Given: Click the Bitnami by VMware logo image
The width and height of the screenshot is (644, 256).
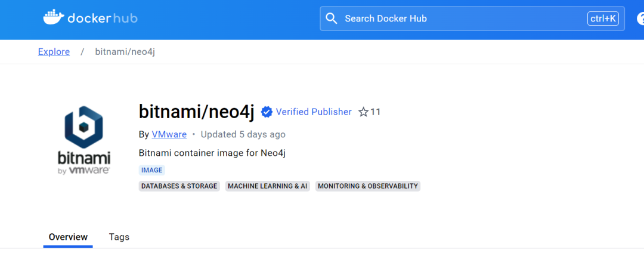Looking at the screenshot, I should pyautogui.click(x=83, y=141).
